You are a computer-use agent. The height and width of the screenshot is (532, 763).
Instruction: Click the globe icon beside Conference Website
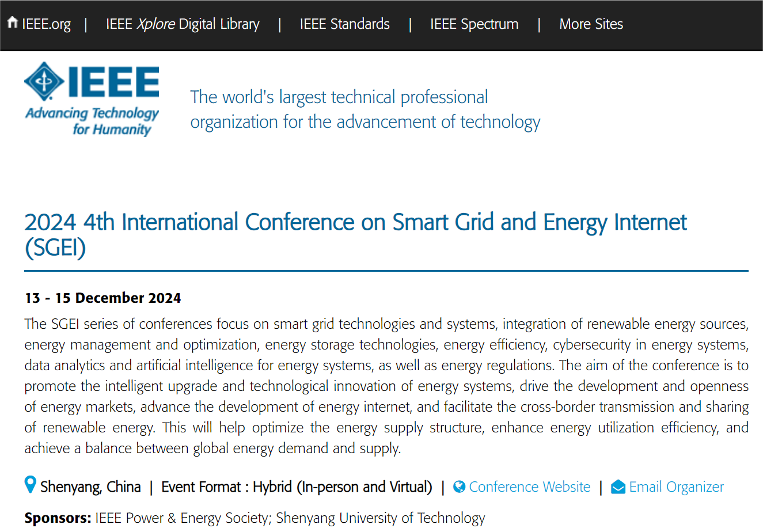[x=459, y=487]
